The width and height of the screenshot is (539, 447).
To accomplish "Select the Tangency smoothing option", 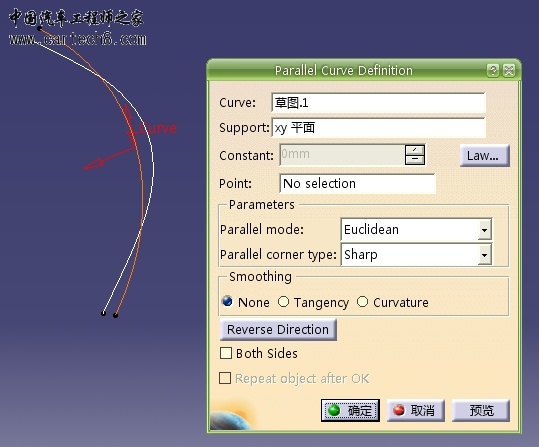I will click(283, 302).
